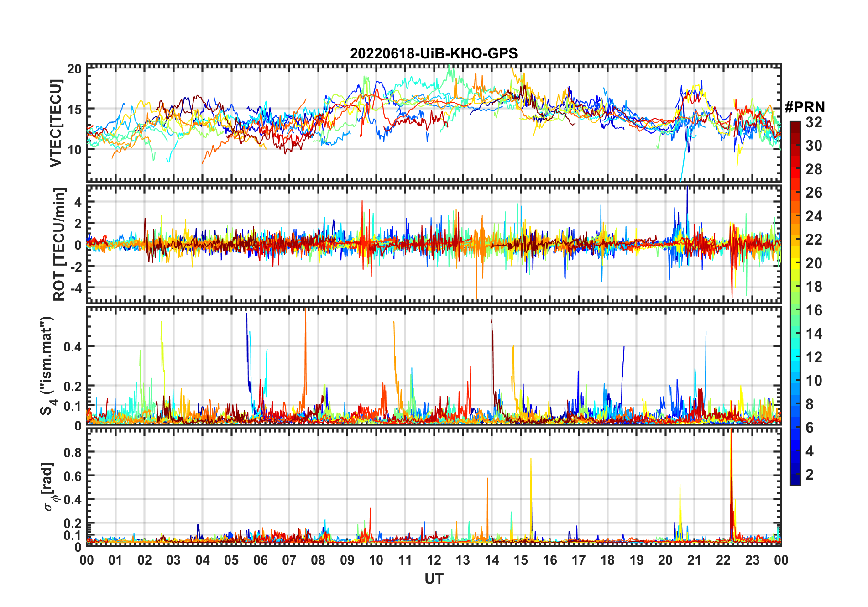The width and height of the screenshot is (868, 607).
Task: Click colorbar tick label 14
Action: click(x=814, y=334)
